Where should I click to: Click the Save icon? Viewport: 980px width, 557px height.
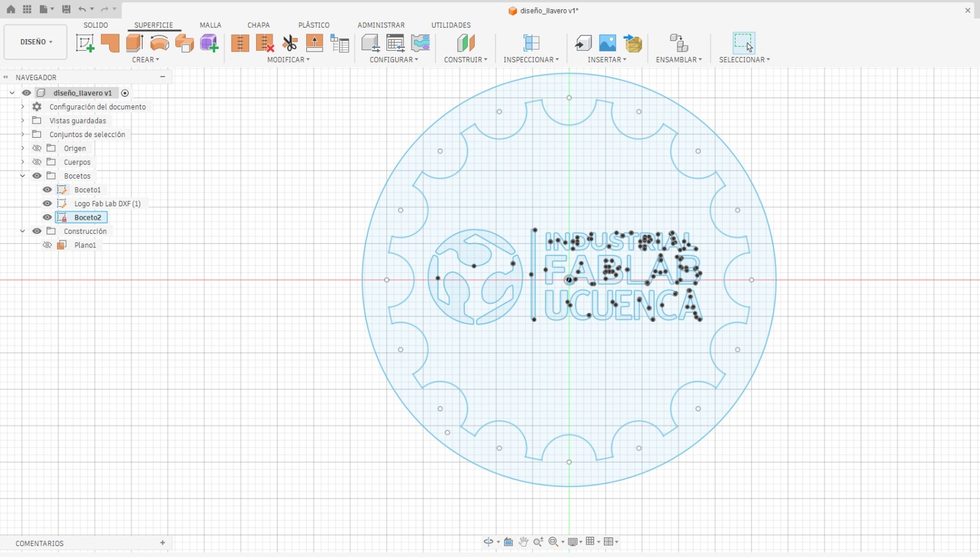(66, 9)
